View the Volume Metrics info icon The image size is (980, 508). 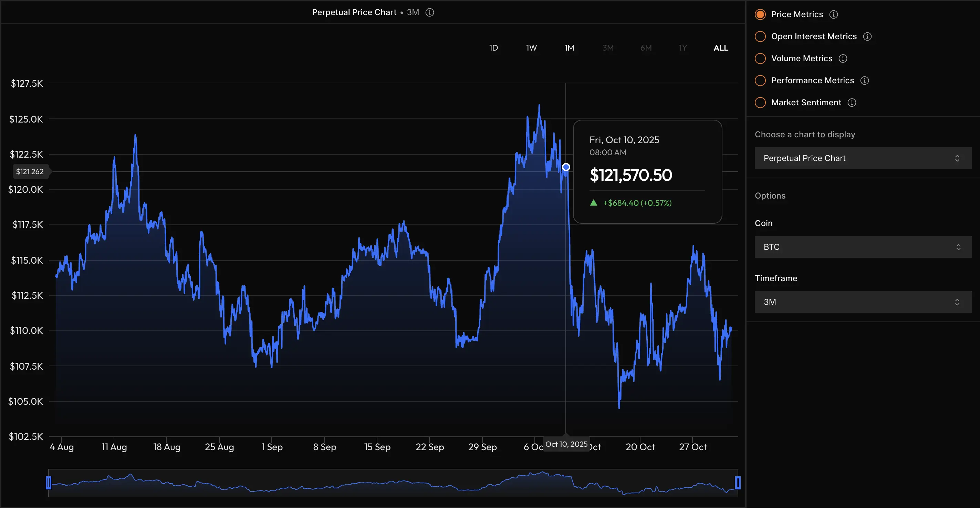843,58
